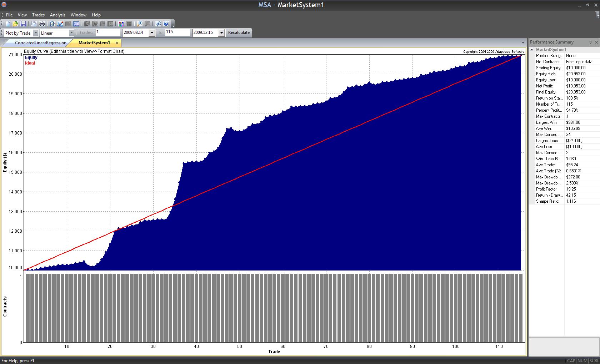Open the Plot by Trade dropdown
Screen dimensions: 600x364
point(36,33)
